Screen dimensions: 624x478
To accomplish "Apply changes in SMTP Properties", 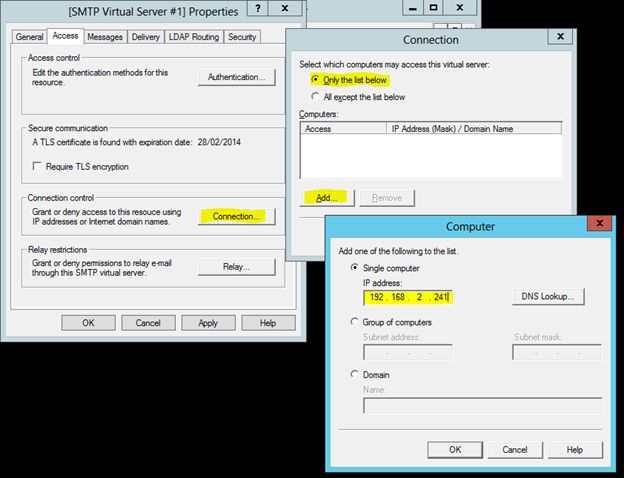I will (208, 323).
